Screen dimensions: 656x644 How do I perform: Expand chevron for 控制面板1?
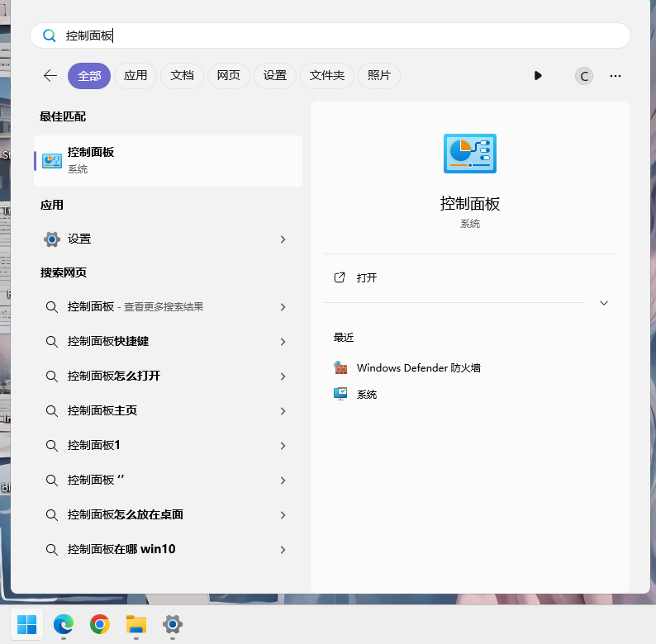(283, 446)
